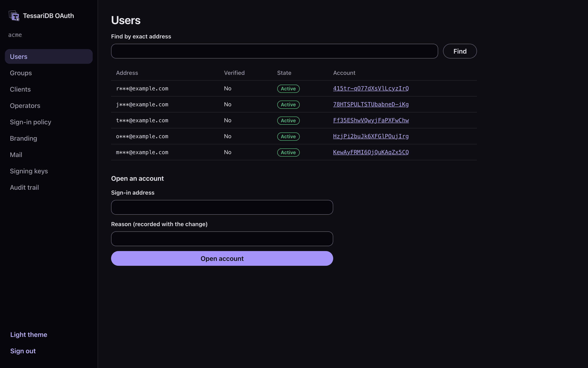Image resolution: width=588 pixels, height=368 pixels.
Task: Click the State column header
Action: (x=284, y=73)
